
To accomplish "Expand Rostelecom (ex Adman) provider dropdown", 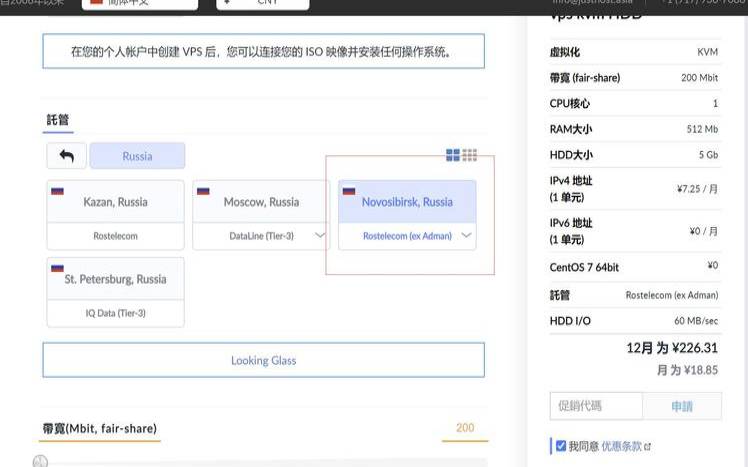I will tap(466, 235).
